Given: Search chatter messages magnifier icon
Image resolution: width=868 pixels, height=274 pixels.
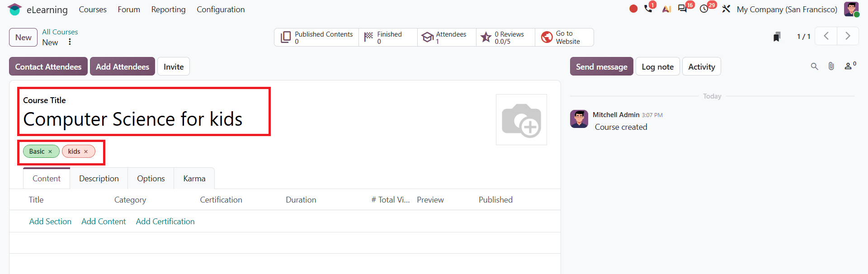Looking at the screenshot, I should pyautogui.click(x=814, y=66).
